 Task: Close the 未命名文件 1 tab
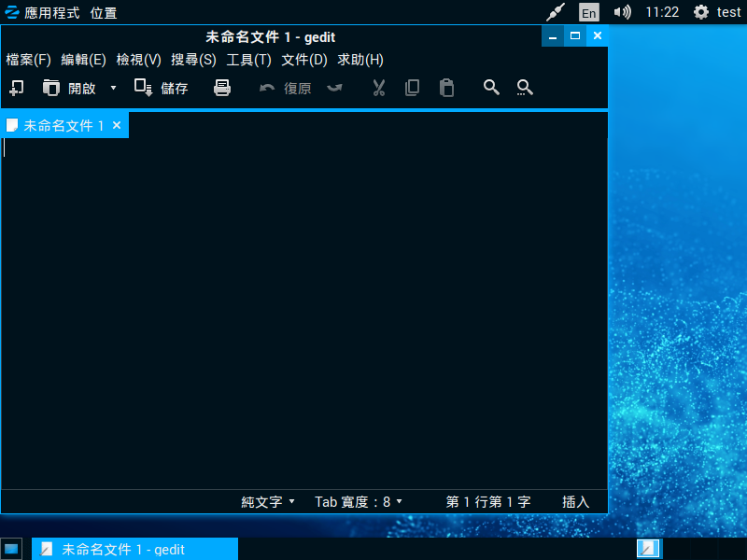pyautogui.click(x=117, y=125)
